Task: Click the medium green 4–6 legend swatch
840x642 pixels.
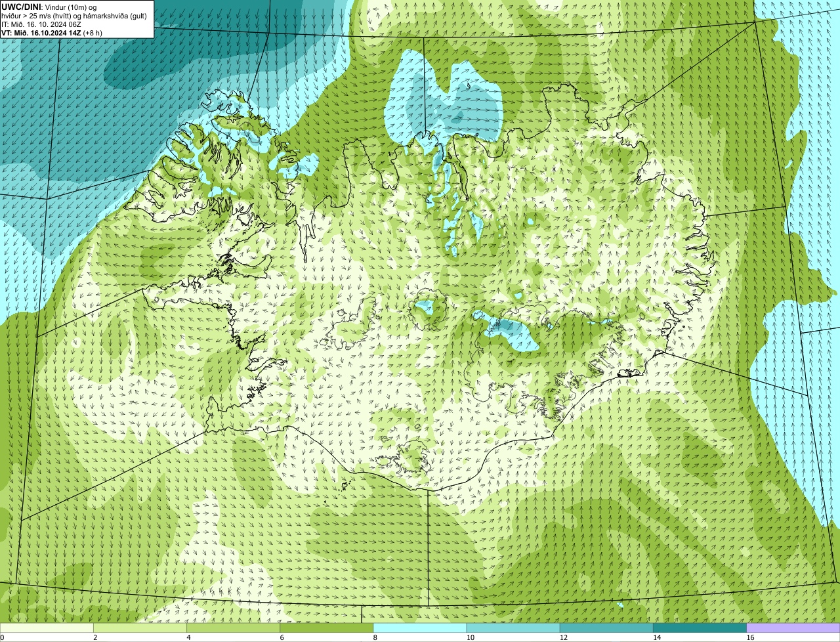Action: coord(233,628)
